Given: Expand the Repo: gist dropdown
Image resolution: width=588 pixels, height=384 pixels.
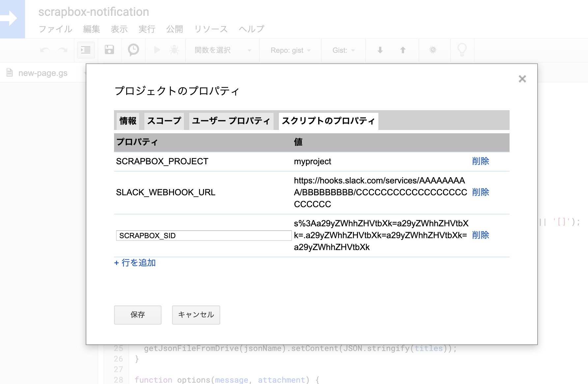Looking at the screenshot, I should tap(290, 50).
